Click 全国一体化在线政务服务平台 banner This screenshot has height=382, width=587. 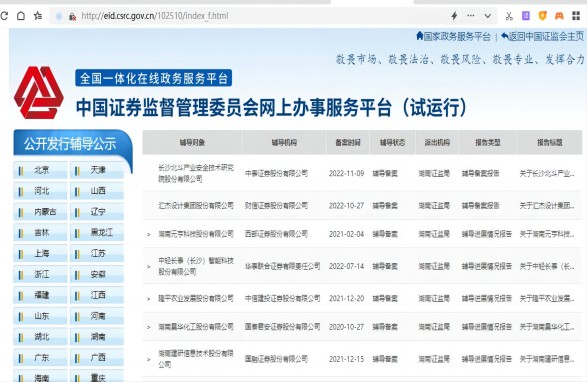click(153, 78)
